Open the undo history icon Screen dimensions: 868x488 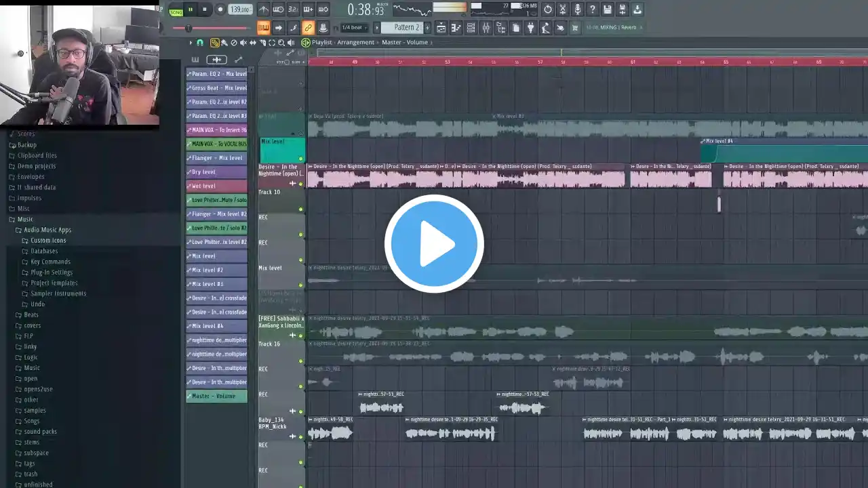(548, 9)
